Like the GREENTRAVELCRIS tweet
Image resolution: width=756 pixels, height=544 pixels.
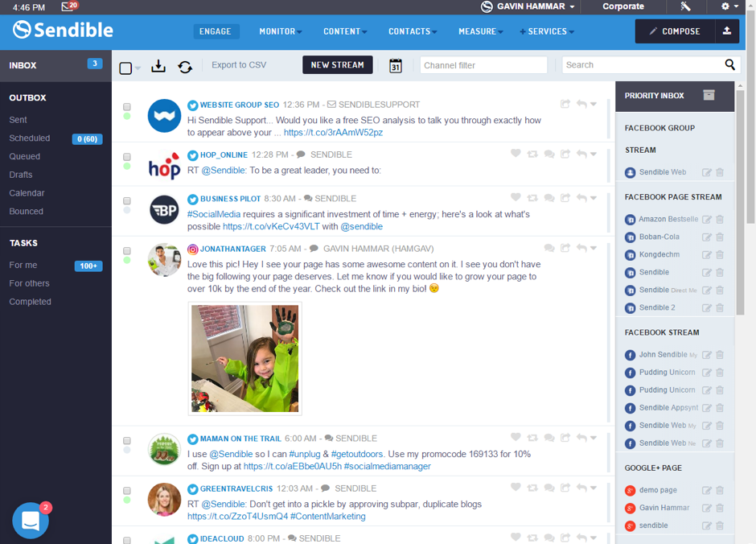(516, 487)
